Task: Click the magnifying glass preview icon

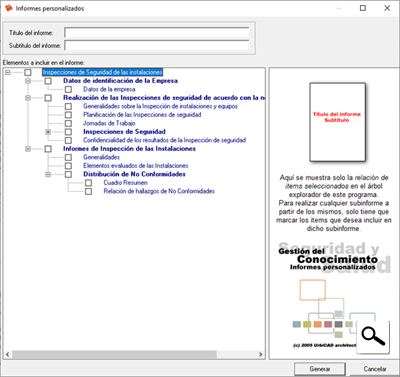Action: pyautogui.click(x=373, y=337)
